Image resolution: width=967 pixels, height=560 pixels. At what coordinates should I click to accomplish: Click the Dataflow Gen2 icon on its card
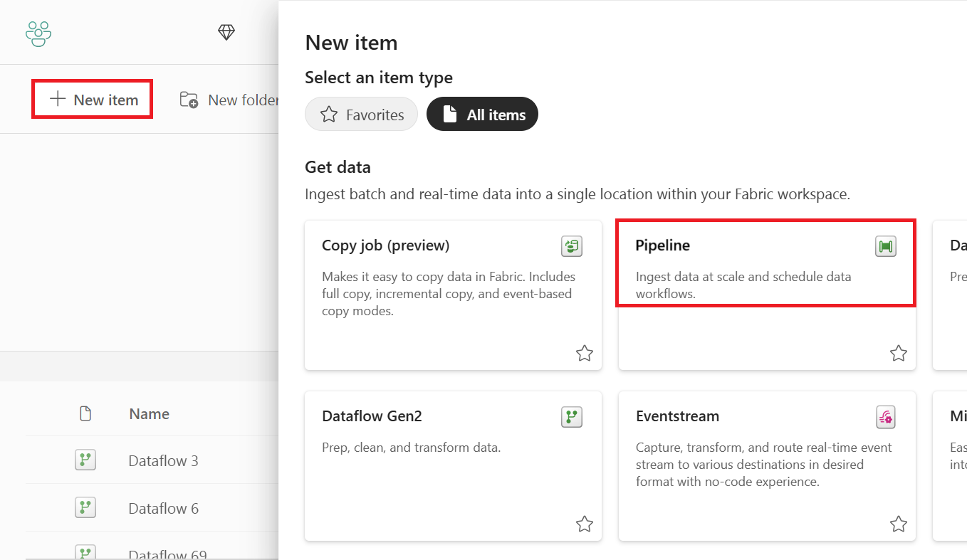pos(571,416)
